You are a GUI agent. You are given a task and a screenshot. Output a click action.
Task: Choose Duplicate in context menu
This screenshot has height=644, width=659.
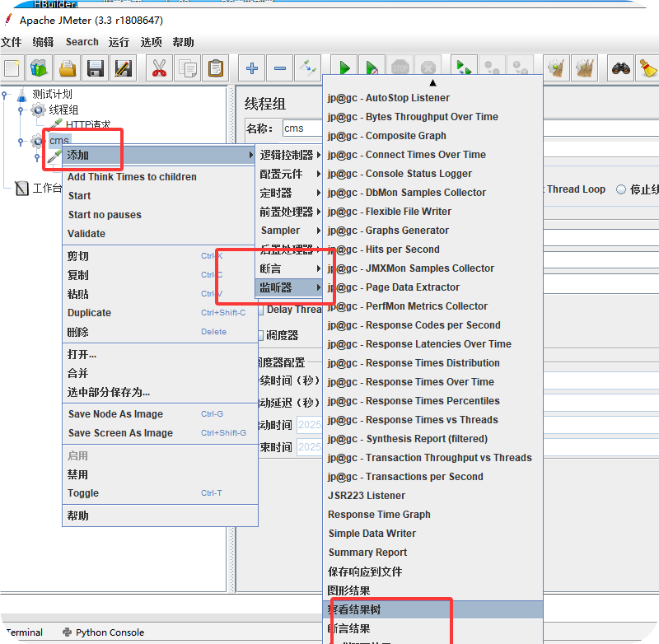pyautogui.click(x=160, y=313)
